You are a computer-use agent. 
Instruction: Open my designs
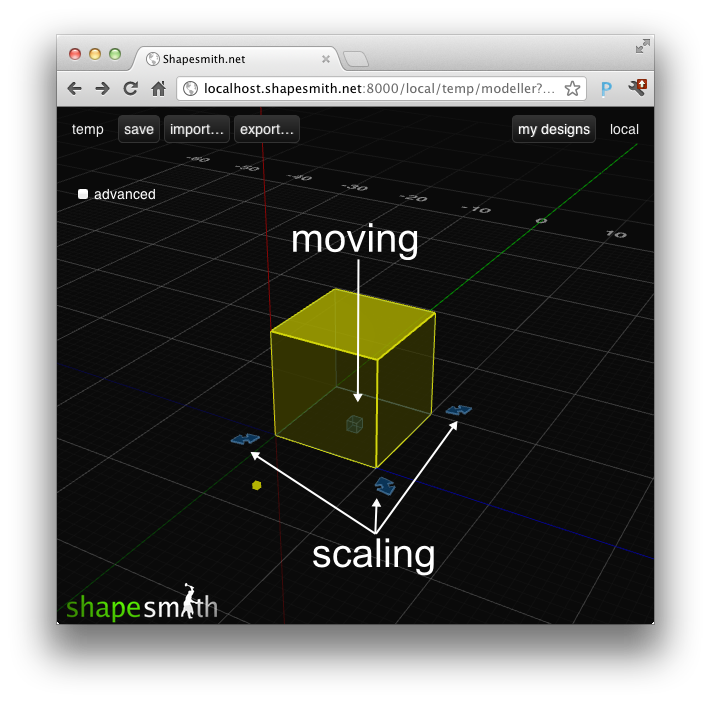pyautogui.click(x=554, y=129)
